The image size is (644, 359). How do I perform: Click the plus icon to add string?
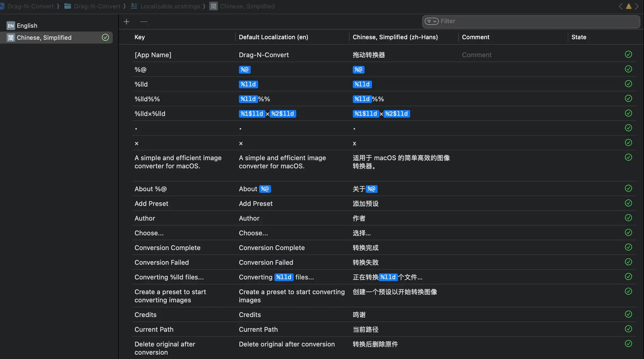(x=127, y=22)
